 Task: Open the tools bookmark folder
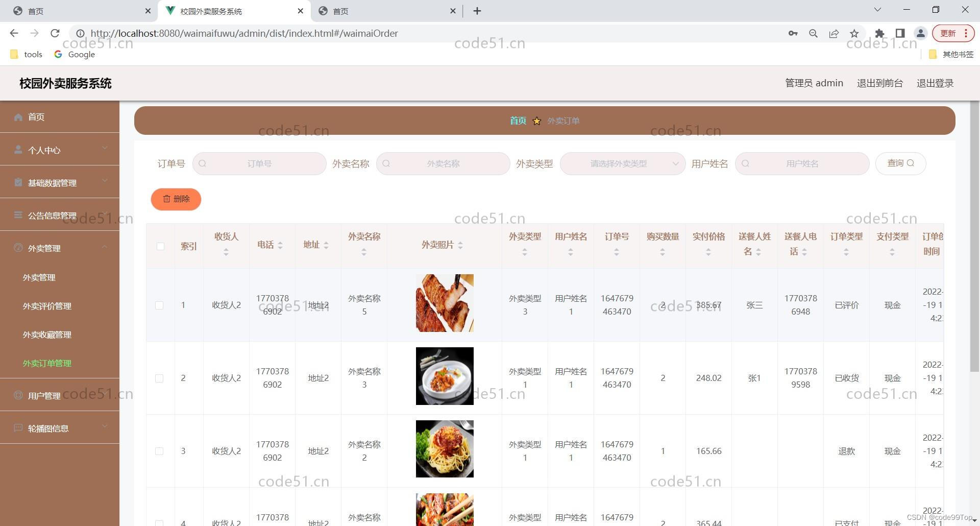pos(27,54)
